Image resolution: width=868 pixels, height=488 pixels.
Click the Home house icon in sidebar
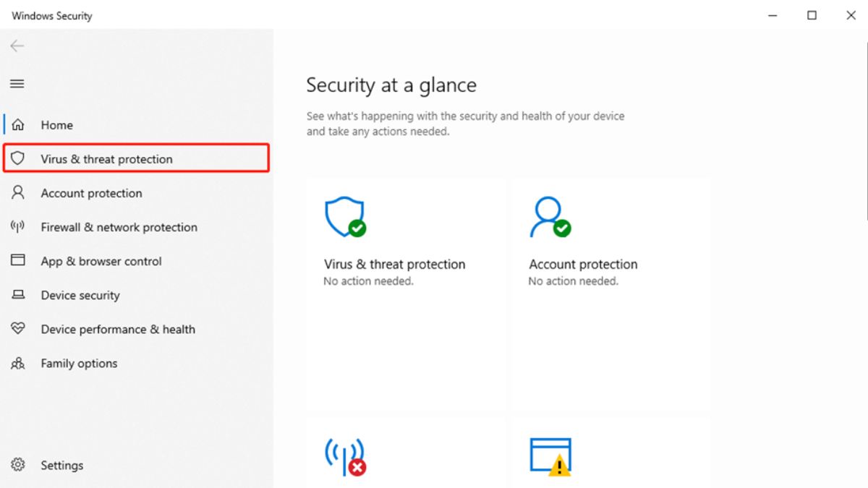18,125
